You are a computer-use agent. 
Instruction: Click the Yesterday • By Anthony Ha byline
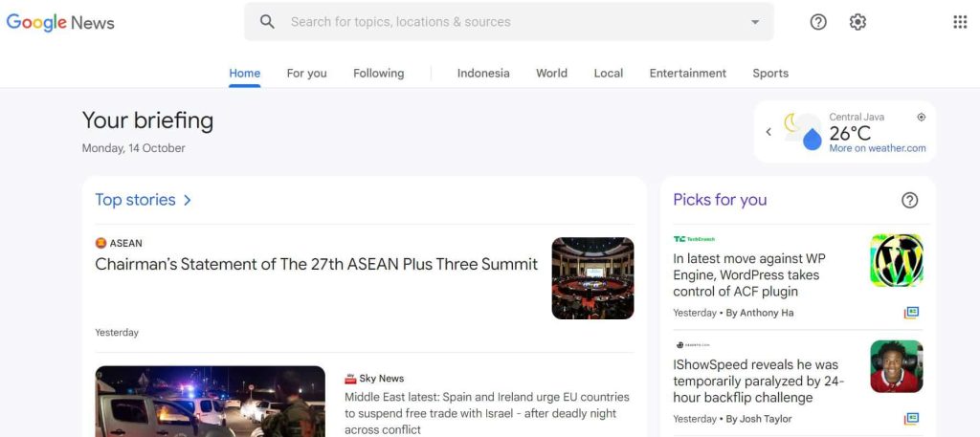pos(733,313)
